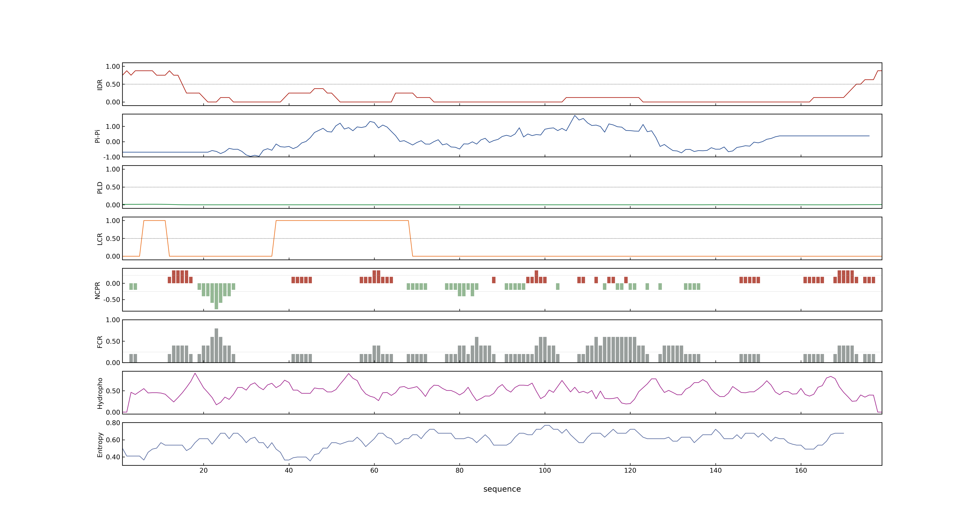980x523 pixels.
Task: Click the 0.60 tick of Entropy axis
Action: point(113,440)
